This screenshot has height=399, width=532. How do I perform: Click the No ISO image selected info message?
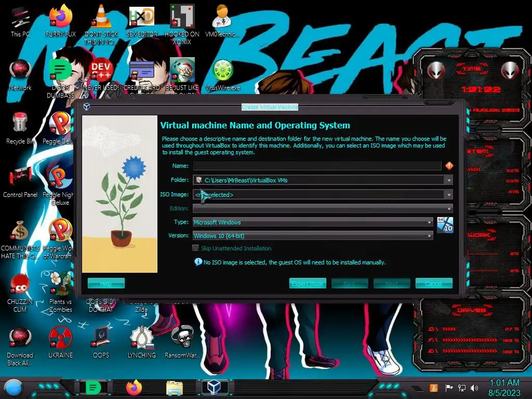pos(295,262)
